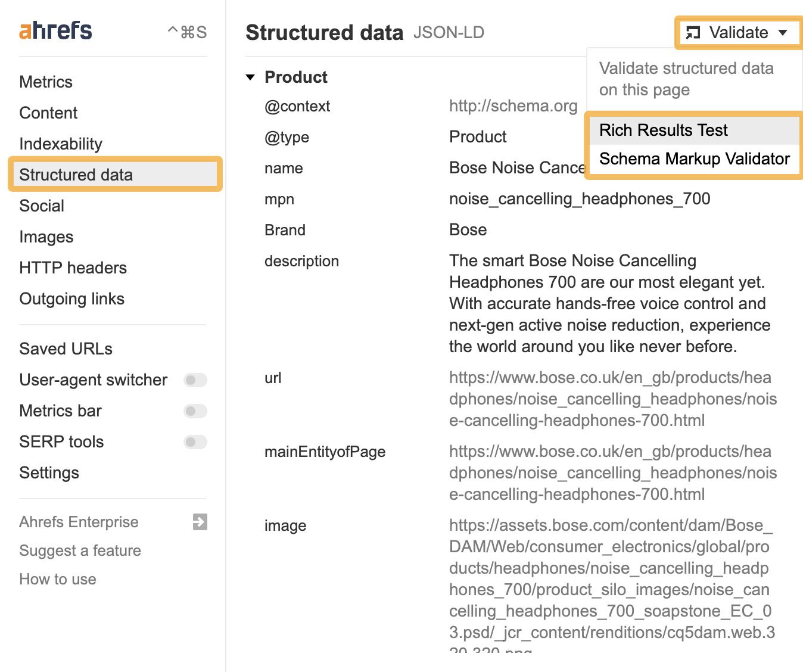Open the Social section
Screen dimensions: 803x672
(x=42, y=206)
